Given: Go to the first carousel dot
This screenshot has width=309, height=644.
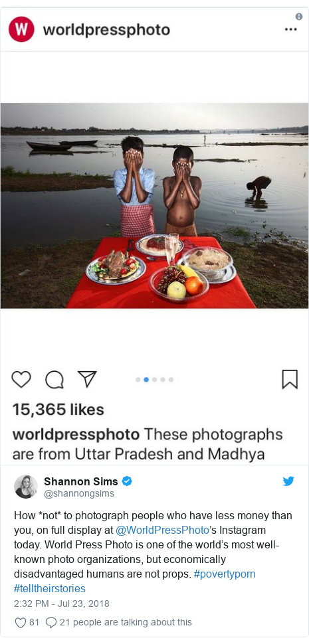Looking at the screenshot, I should pyautogui.click(x=138, y=380).
